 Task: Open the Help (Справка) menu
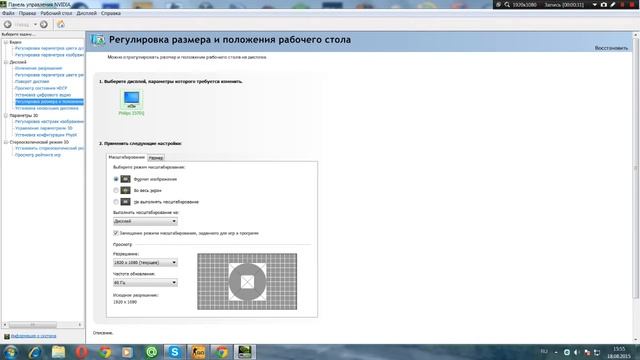point(111,13)
